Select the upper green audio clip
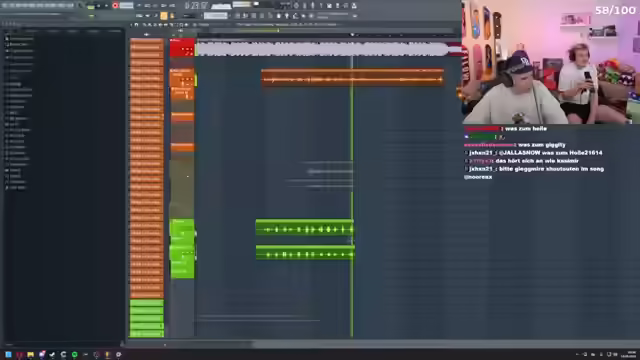The image size is (640, 360). [304, 227]
